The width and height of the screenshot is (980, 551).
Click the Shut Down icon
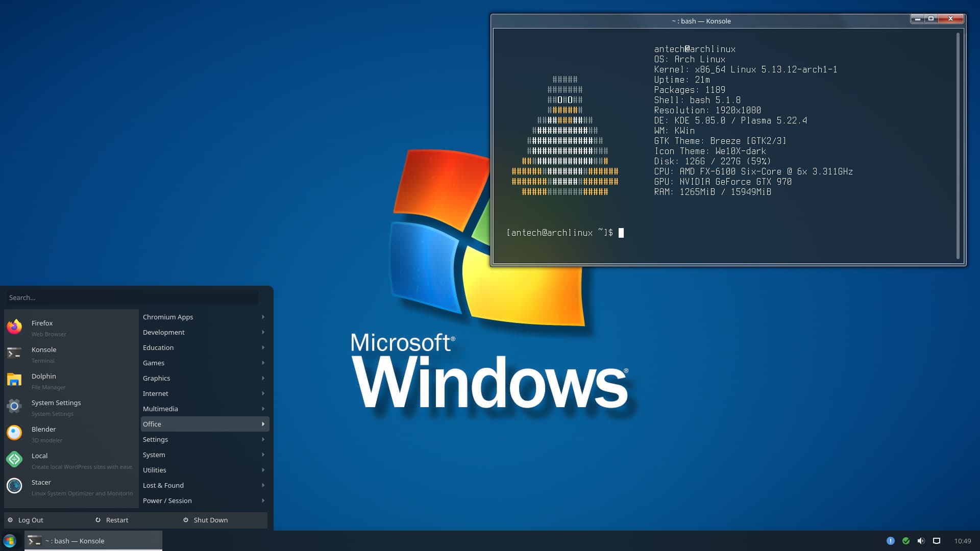(x=186, y=520)
